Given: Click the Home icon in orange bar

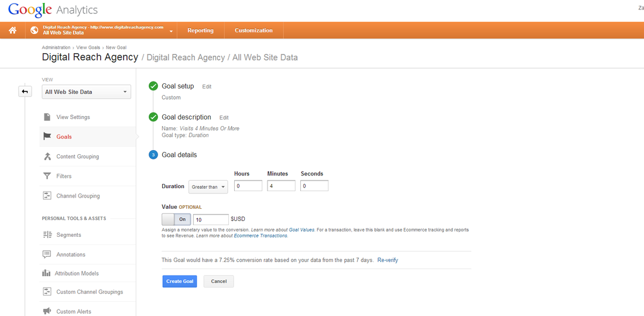Looking at the screenshot, I should point(13,30).
